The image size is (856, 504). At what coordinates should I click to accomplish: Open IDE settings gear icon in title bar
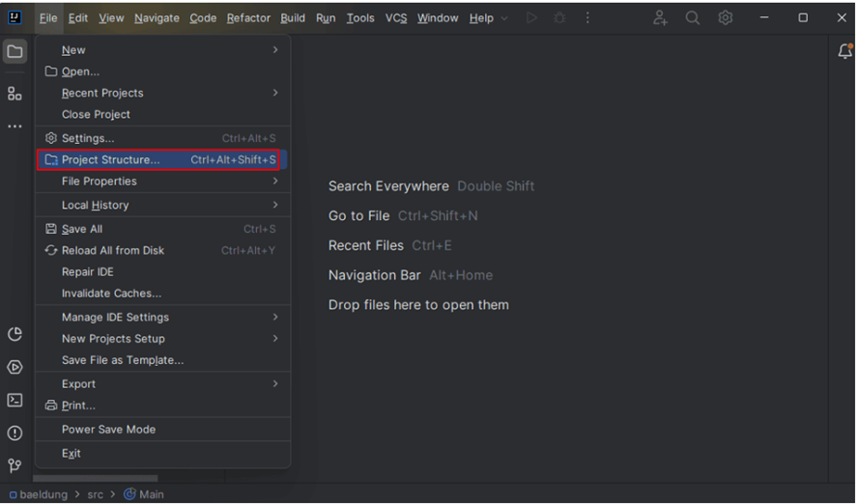point(725,18)
